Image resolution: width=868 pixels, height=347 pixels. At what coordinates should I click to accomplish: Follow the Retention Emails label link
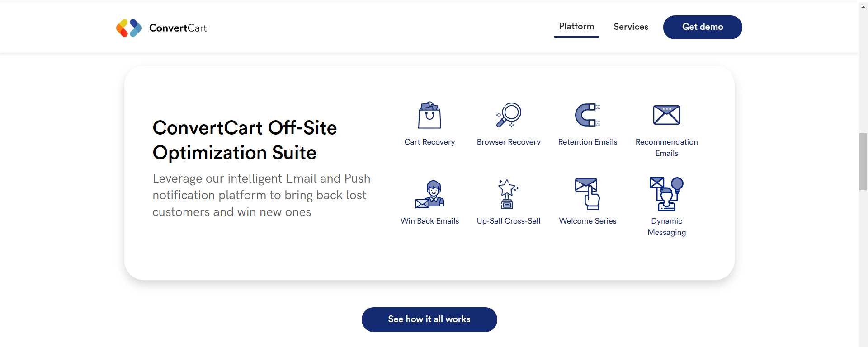[587, 142]
